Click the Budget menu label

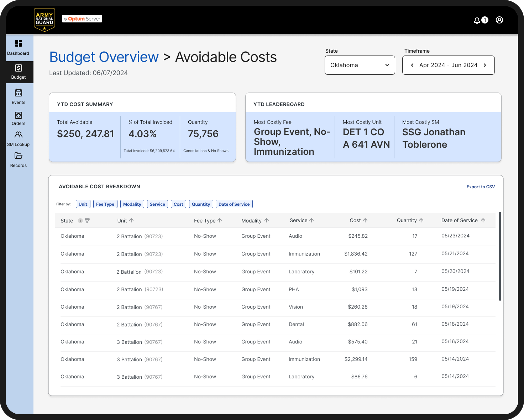(x=19, y=77)
